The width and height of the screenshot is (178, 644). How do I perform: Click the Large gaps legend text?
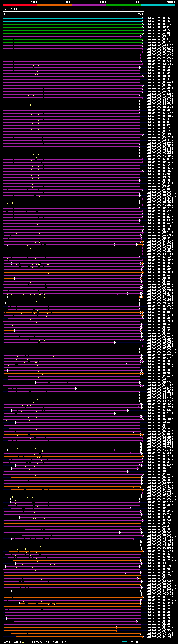pos(34,642)
